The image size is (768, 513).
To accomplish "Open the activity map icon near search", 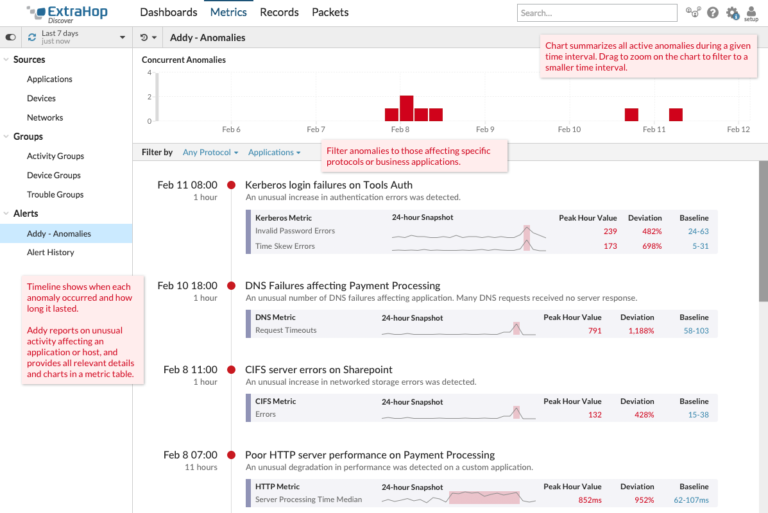I will pos(693,12).
